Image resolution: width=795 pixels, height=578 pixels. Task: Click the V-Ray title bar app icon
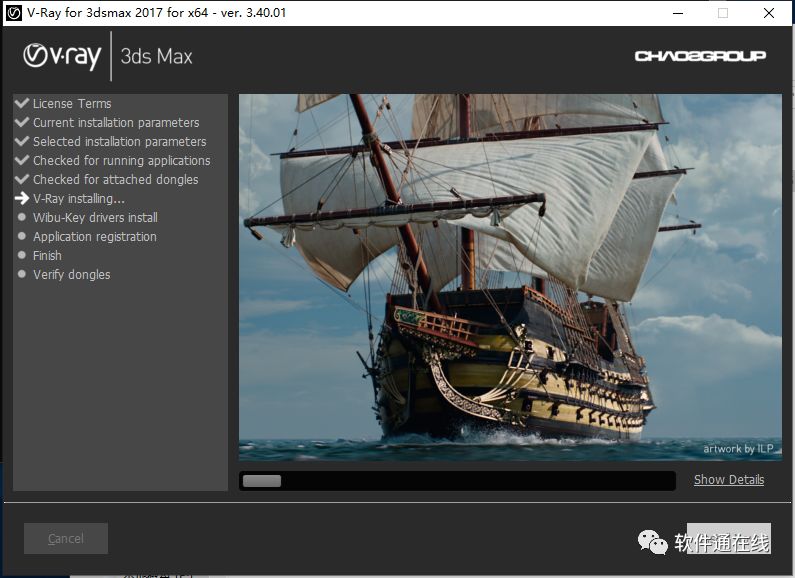tap(14, 13)
